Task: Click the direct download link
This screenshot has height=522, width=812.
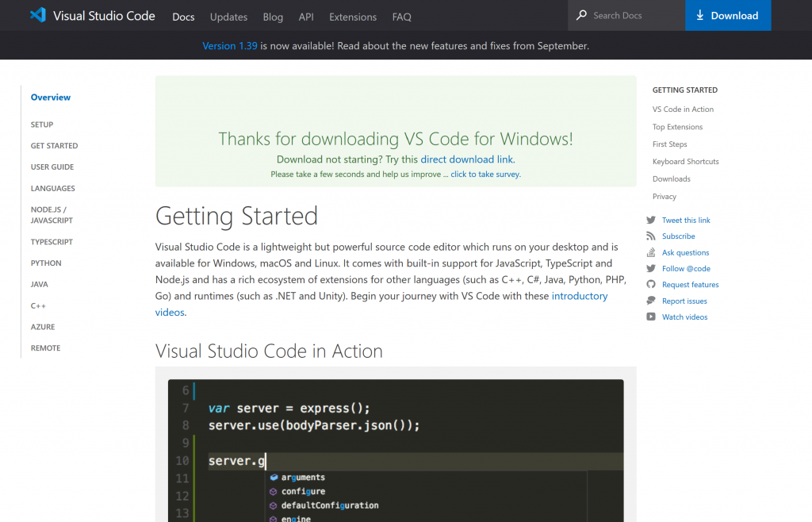Action: coord(466,159)
